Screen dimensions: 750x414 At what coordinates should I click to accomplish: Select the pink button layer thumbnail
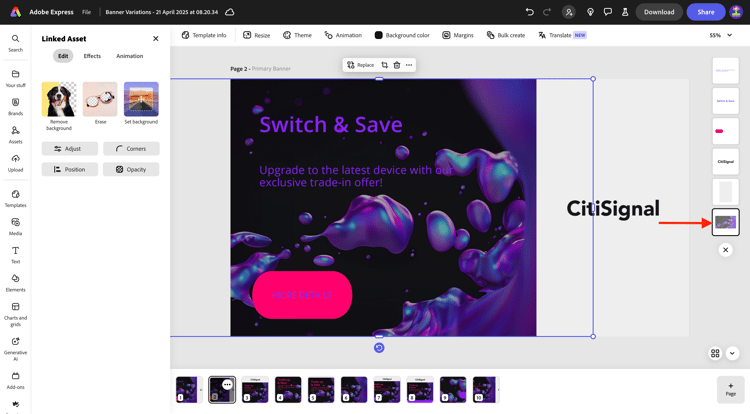[726, 131]
